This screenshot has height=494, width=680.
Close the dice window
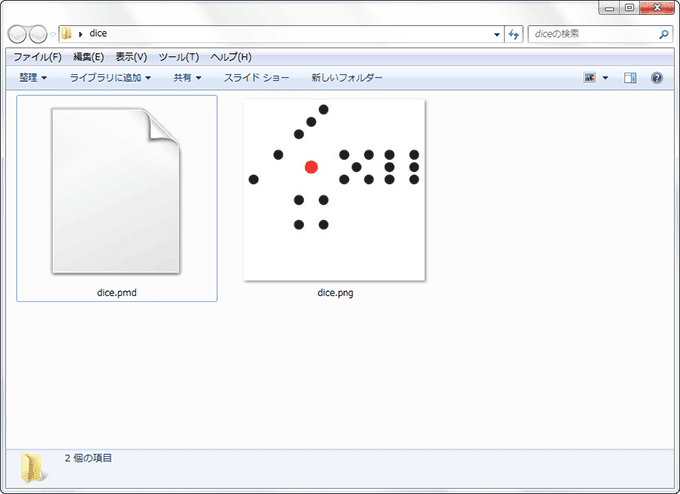click(657, 8)
